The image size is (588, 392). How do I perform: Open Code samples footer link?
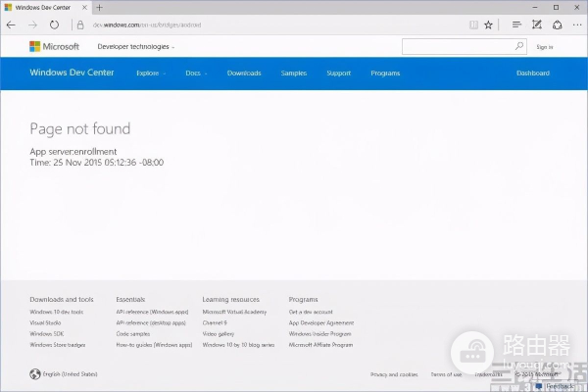[x=133, y=334]
